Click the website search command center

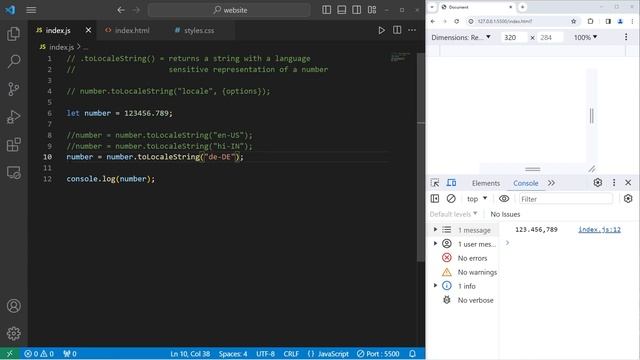pyautogui.click(x=229, y=10)
